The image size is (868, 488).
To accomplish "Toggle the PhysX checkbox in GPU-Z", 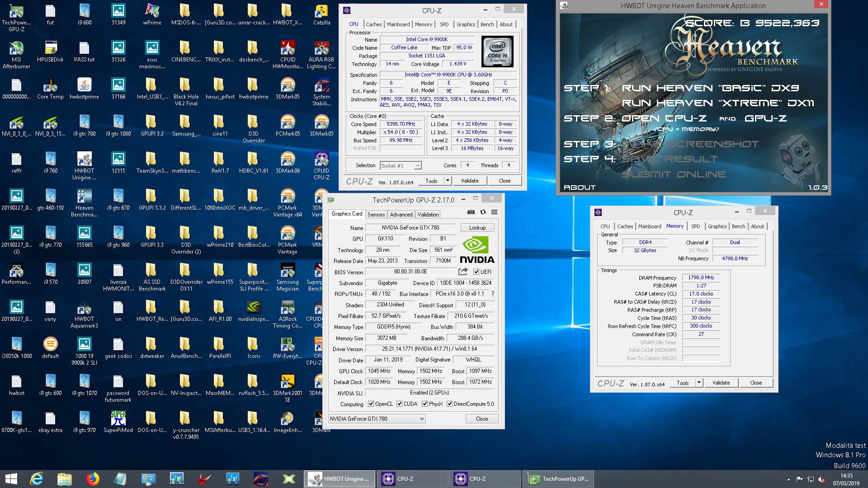I will tap(425, 404).
